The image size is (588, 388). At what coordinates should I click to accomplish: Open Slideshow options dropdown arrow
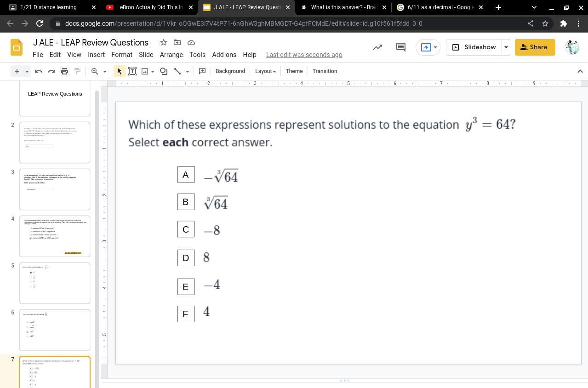(x=506, y=47)
